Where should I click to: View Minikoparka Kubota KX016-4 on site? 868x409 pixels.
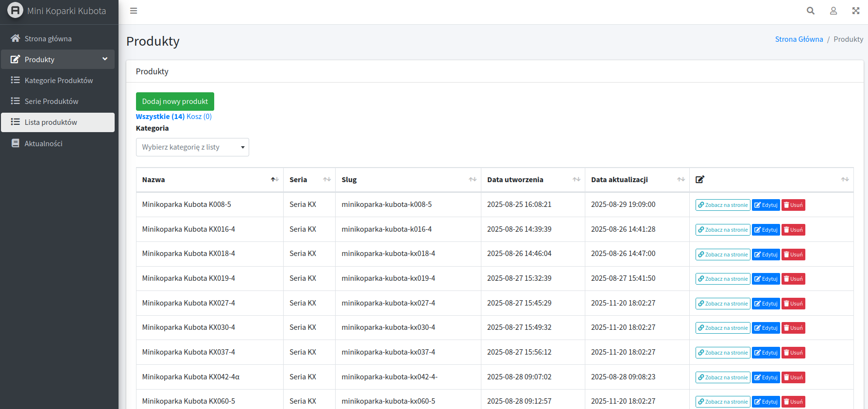coord(723,230)
